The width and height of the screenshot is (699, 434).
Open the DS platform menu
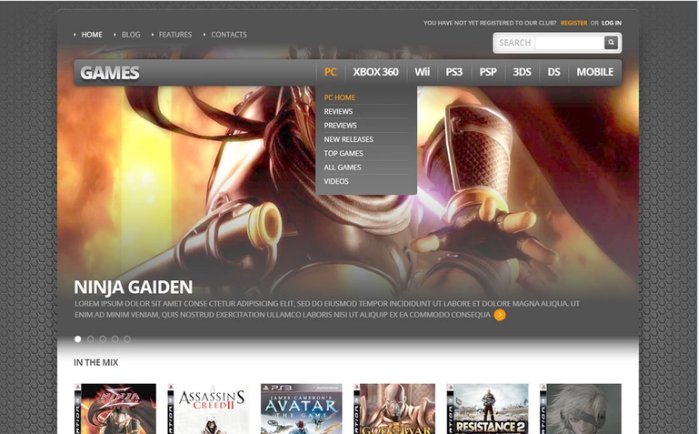(554, 72)
